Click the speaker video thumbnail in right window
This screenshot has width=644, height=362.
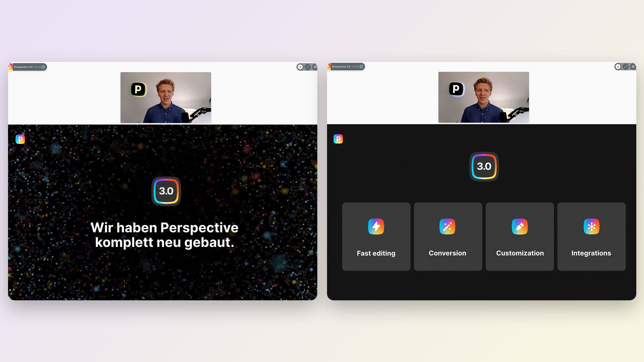click(484, 97)
